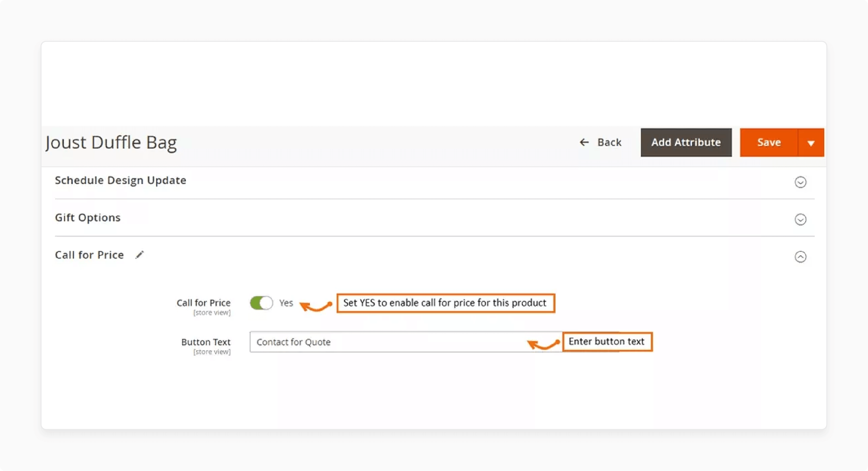
Task: Click the Add Attribute button
Action: point(686,143)
